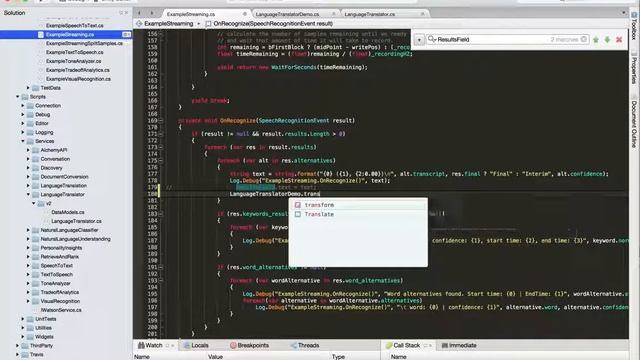The width and height of the screenshot is (640, 360).
Task: Open the options button on the ExampleStreaming.cs row
Action: [126, 35]
